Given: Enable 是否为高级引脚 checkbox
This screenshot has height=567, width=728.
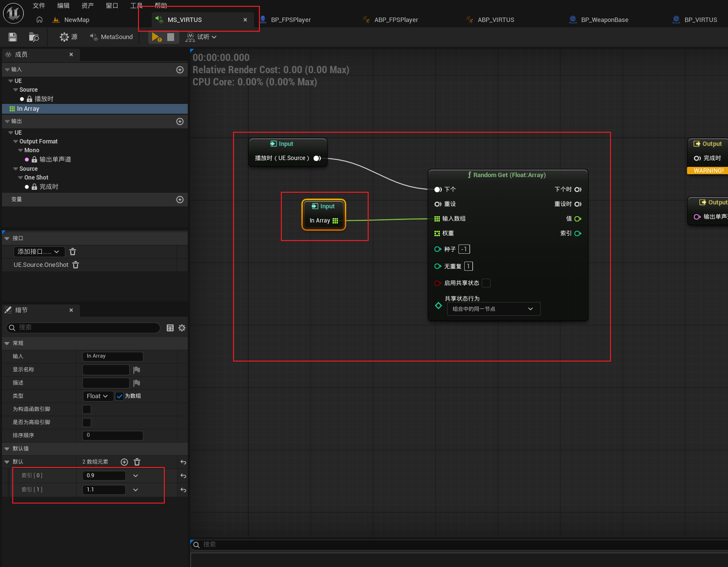Looking at the screenshot, I should (87, 423).
